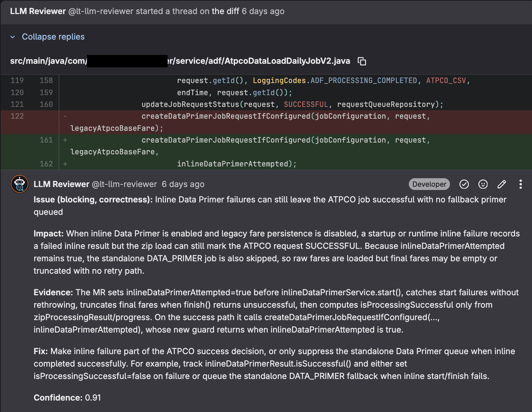
Task: Click the 'Confidence: 0.91' text
Action: [67, 398]
